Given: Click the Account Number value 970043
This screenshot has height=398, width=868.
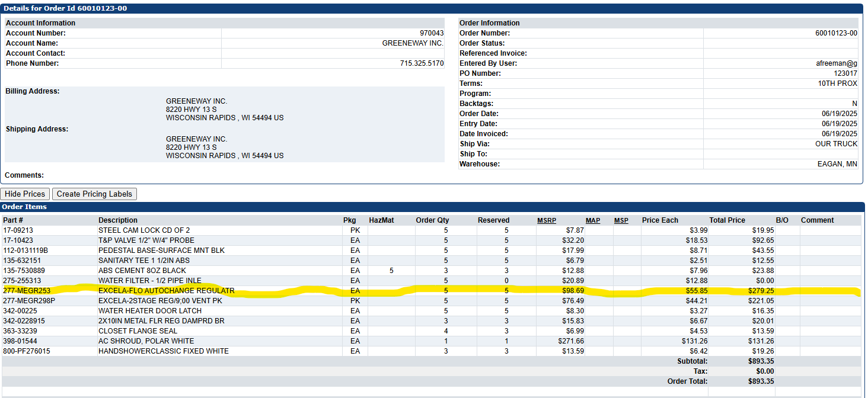Looking at the screenshot, I should 432,33.
